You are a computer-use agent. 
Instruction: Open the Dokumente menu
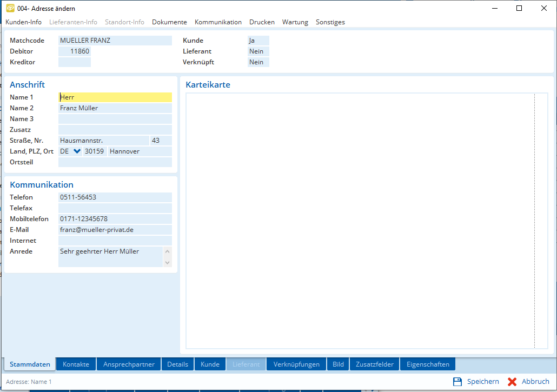(x=169, y=22)
